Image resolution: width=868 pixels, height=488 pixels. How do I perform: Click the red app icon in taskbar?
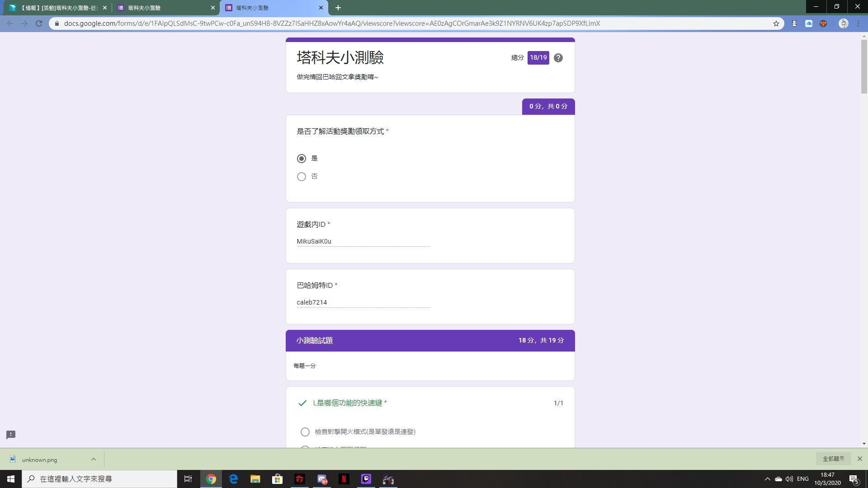point(300,479)
